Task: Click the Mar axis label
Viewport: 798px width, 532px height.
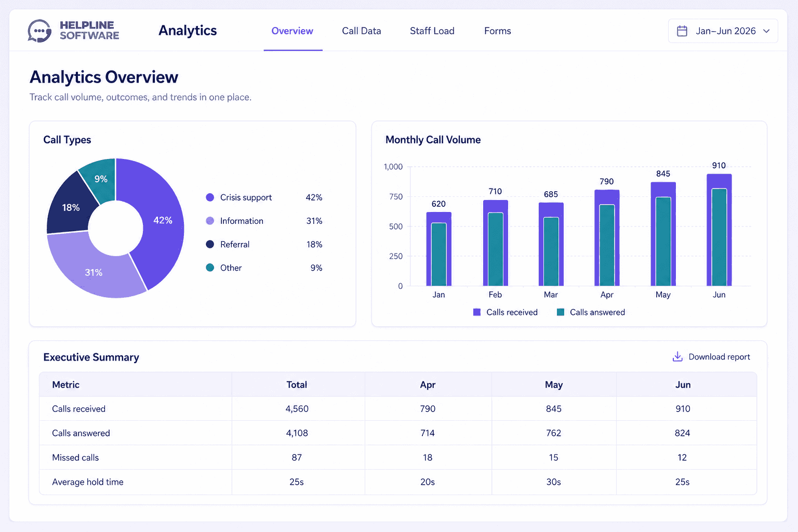Action: [x=551, y=295]
